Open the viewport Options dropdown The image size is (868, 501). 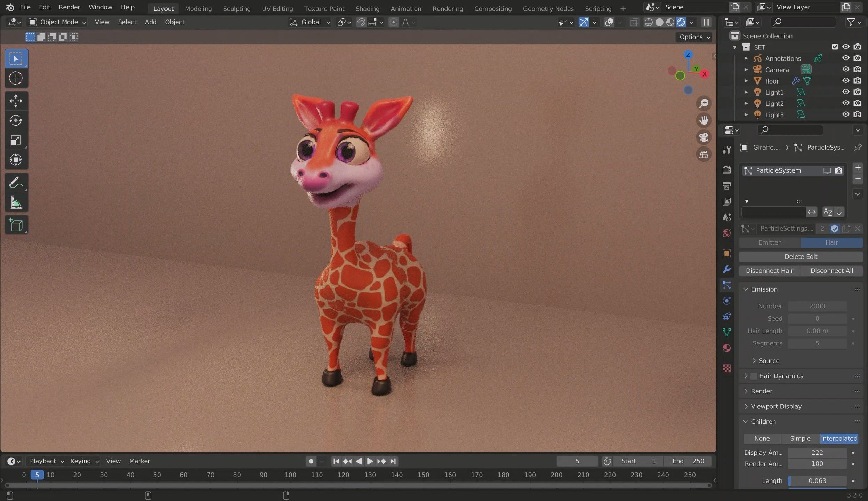click(x=695, y=37)
